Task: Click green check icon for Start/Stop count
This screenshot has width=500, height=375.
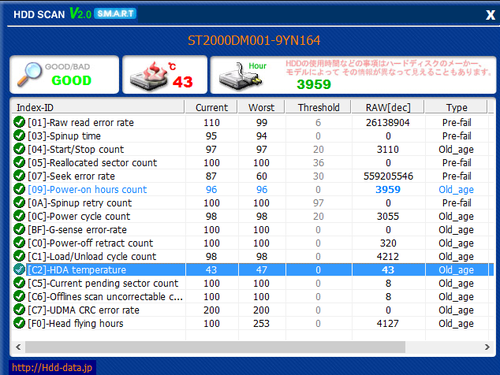Action: [19, 149]
